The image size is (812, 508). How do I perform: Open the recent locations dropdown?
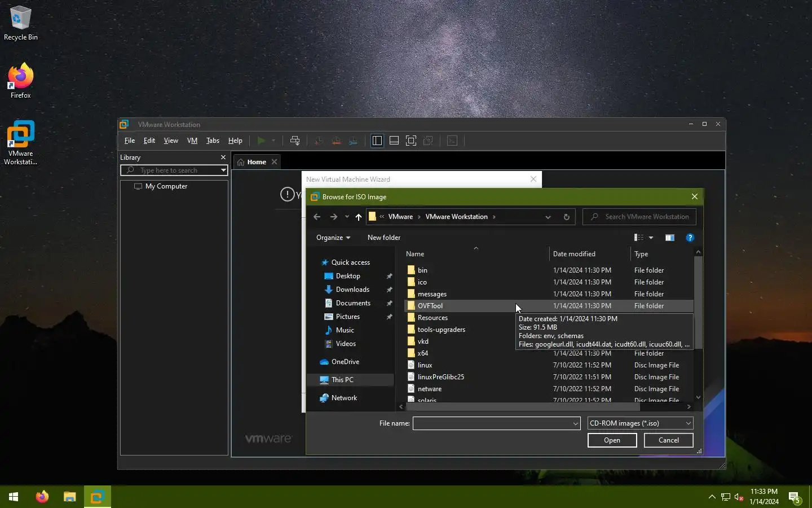tap(347, 217)
